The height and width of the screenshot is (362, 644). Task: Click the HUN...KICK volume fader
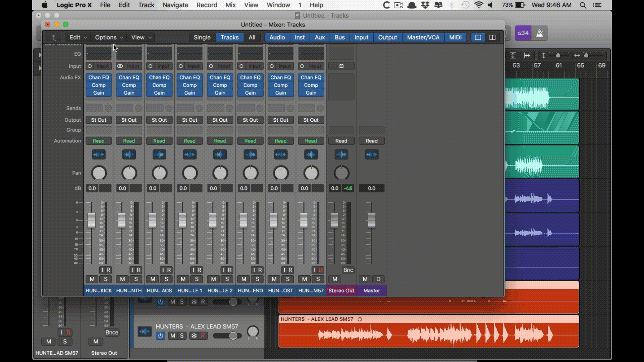pos(91,220)
